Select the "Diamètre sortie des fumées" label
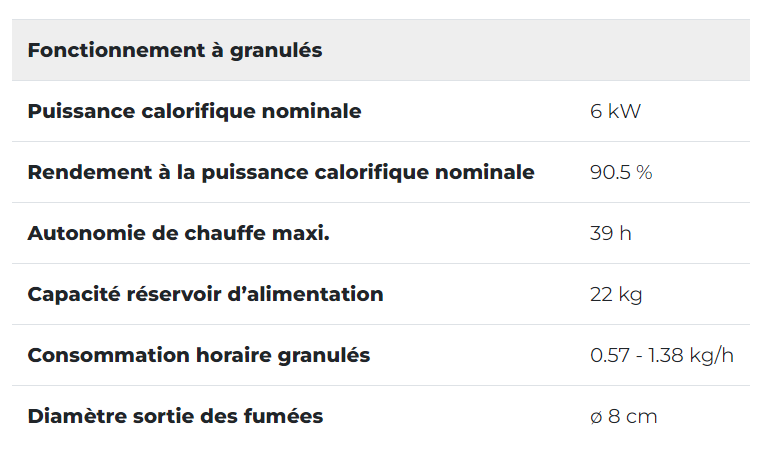 click(175, 416)
